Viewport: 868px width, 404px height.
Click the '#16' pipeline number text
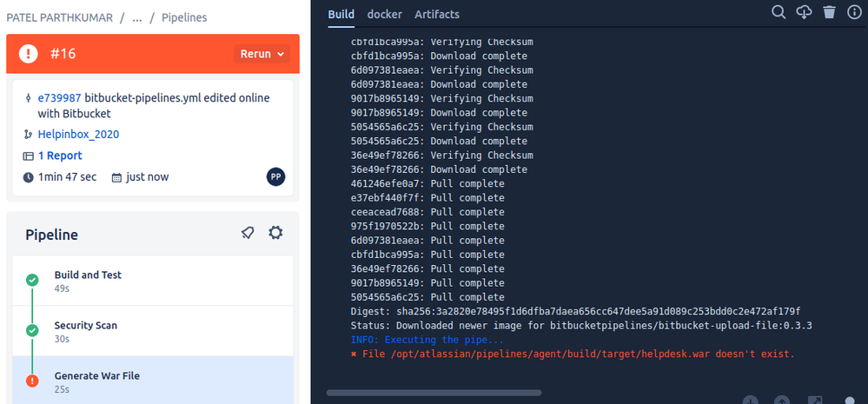tap(63, 54)
